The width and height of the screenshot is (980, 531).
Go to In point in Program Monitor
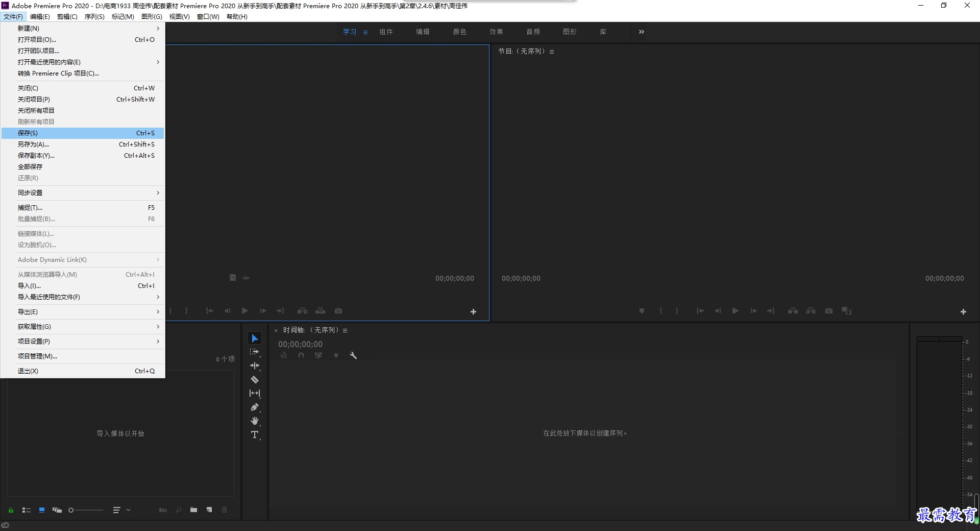click(700, 310)
